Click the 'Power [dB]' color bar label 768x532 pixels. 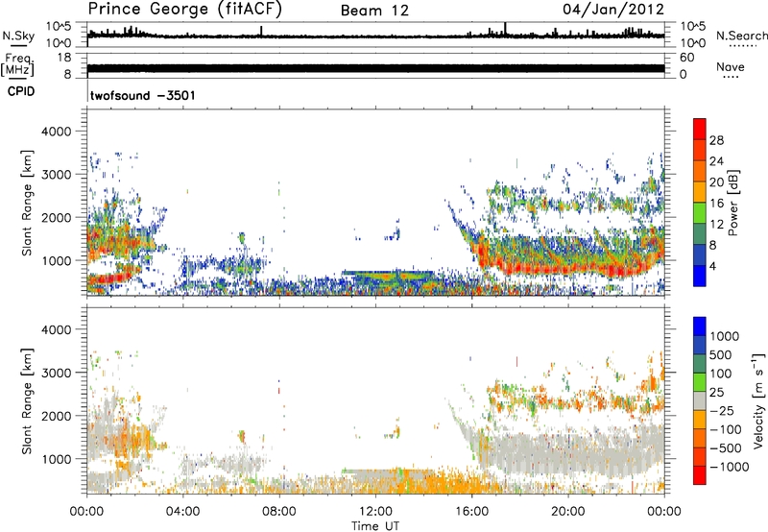coord(732,203)
